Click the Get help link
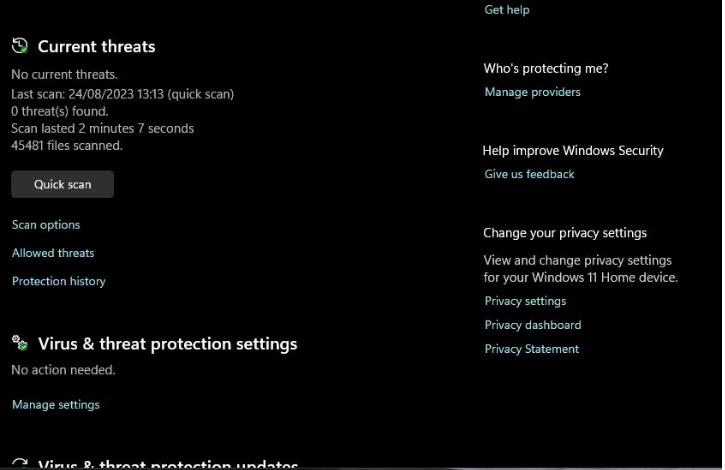This screenshot has width=725, height=470. pos(507,10)
